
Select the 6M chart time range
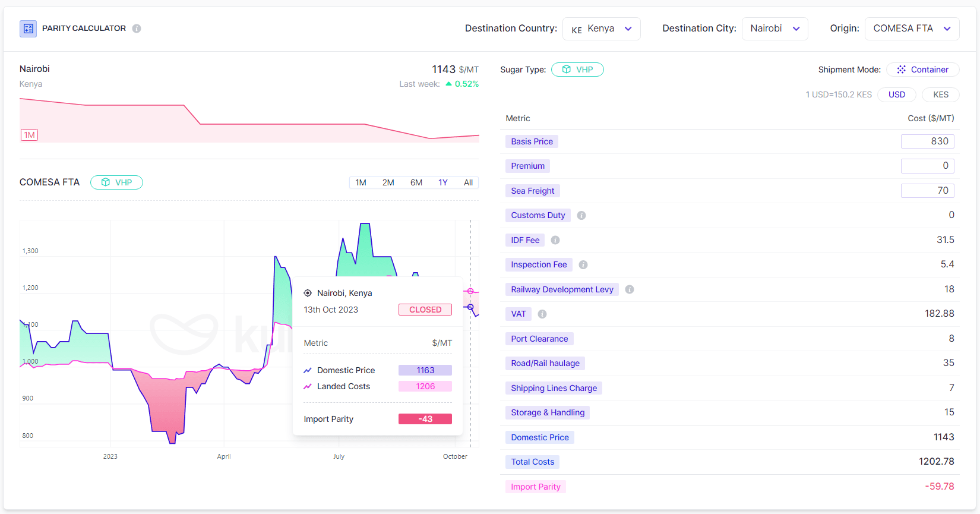coord(416,182)
